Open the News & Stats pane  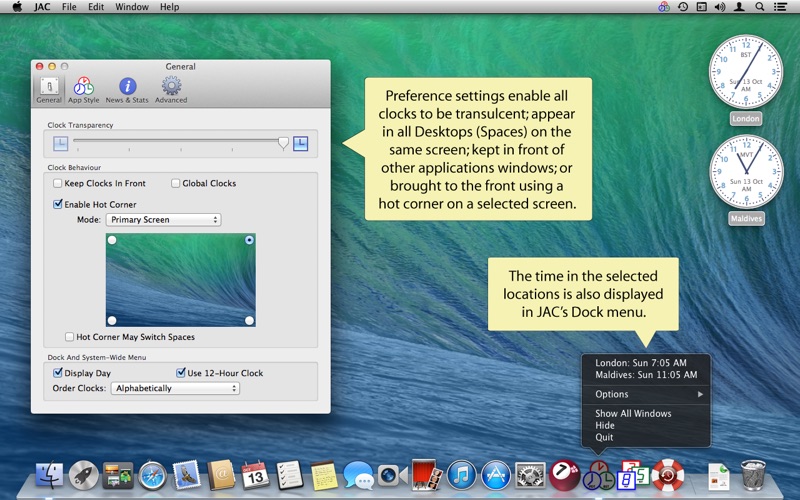(x=127, y=90)
